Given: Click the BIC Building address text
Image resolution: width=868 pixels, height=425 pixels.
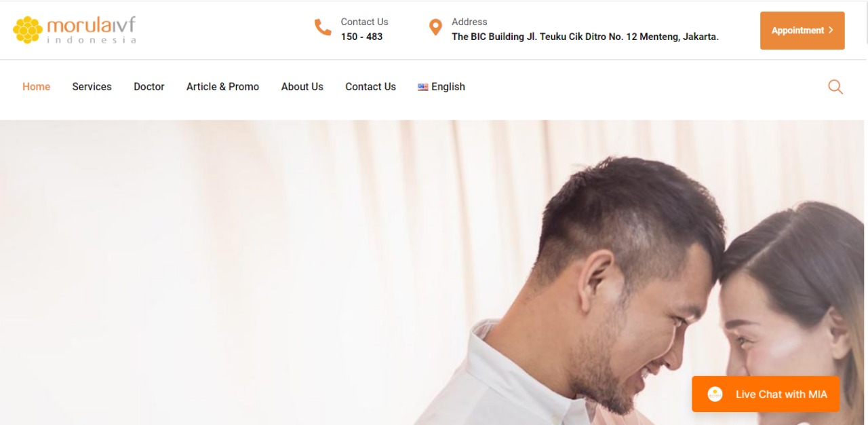Looking at the screenshot, I should click(x=585, y=37).
